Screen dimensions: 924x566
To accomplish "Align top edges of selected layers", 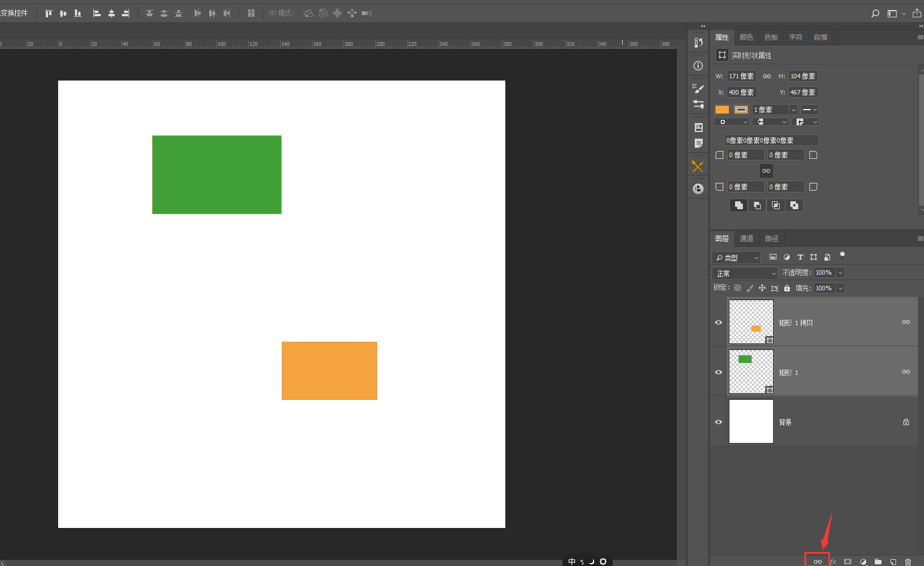I will click(x=49, y=13).
